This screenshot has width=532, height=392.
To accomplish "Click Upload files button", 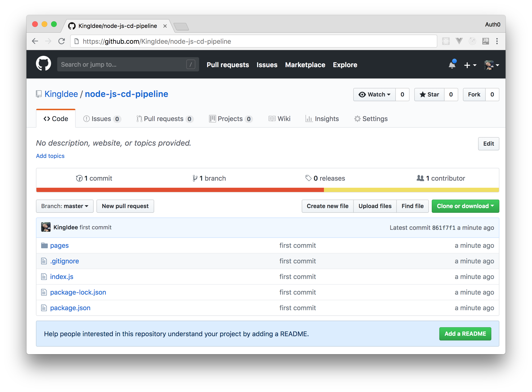I will 375,206.
